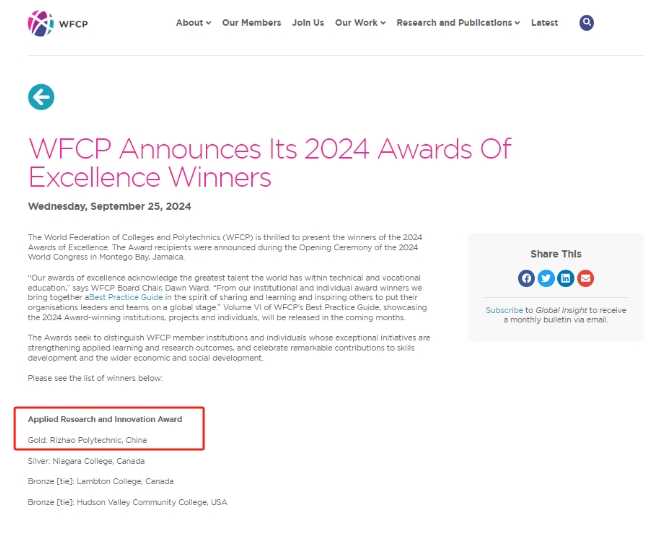The image size is (657, 546).
Task: Open the search magnifier icon
Action: click(x=586, y=23)
